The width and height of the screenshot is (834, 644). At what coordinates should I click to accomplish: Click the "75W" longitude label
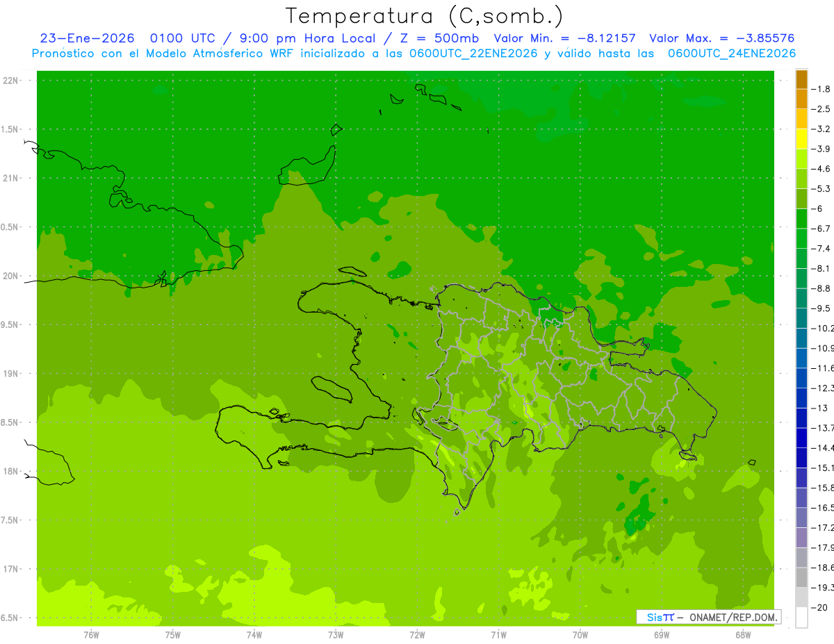coord(173,635)
